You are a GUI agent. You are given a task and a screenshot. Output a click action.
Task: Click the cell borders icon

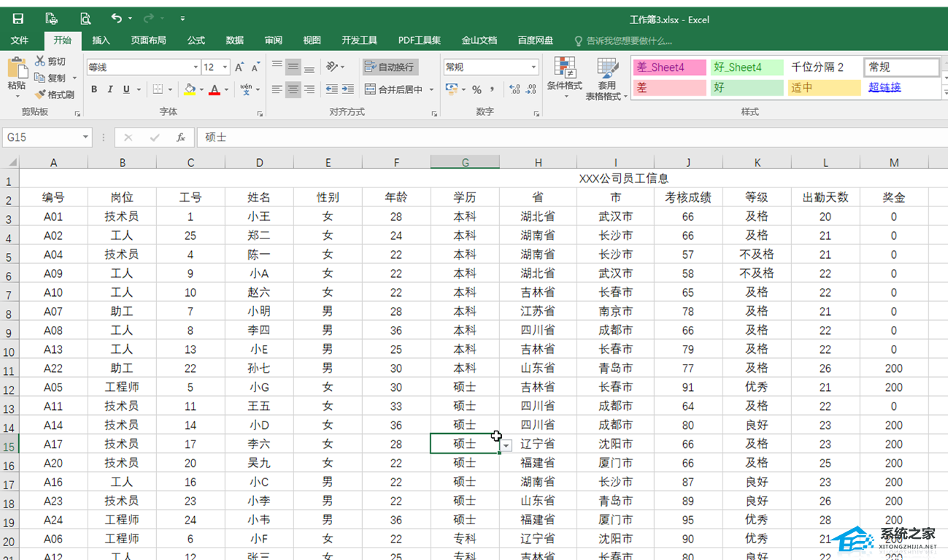point(158,90)
